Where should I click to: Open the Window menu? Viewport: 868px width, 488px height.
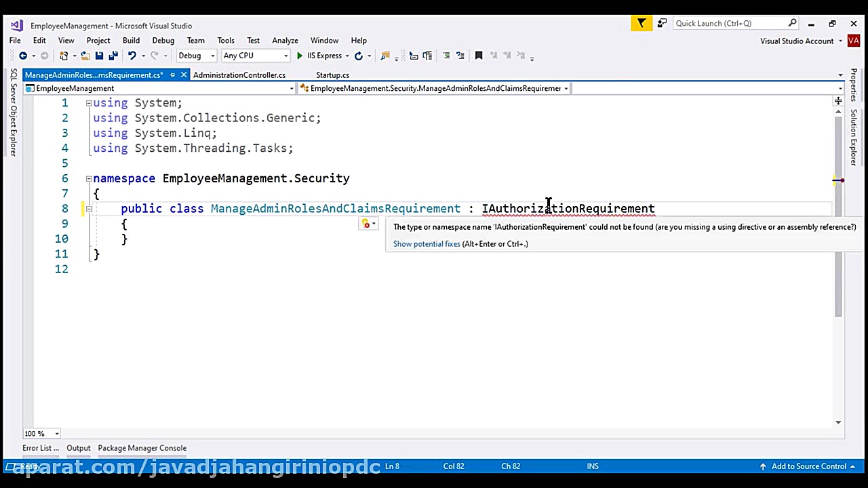(x=324, y=41)
